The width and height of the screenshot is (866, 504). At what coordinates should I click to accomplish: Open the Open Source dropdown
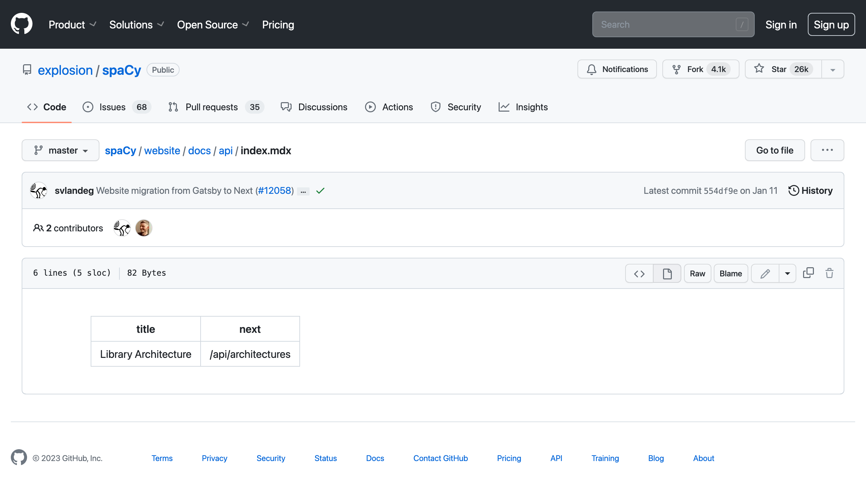[213, 25]
